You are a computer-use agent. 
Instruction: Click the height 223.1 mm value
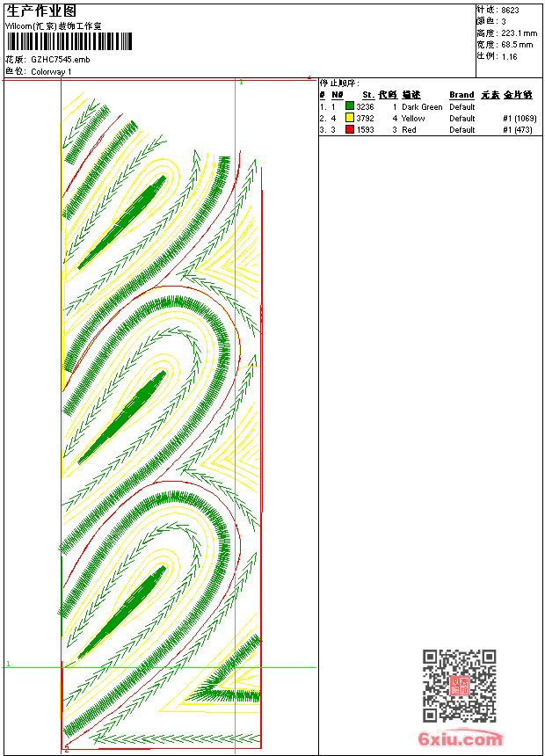pos(519,33)
